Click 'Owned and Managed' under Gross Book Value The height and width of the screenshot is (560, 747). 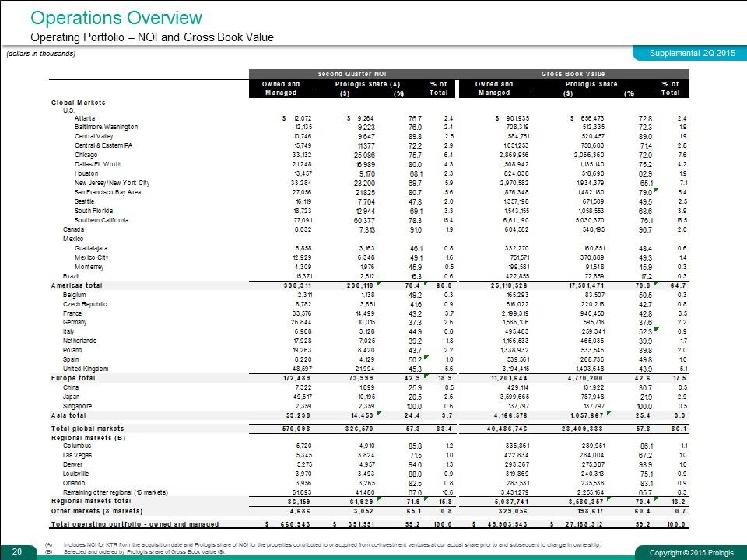coord(494,88)
